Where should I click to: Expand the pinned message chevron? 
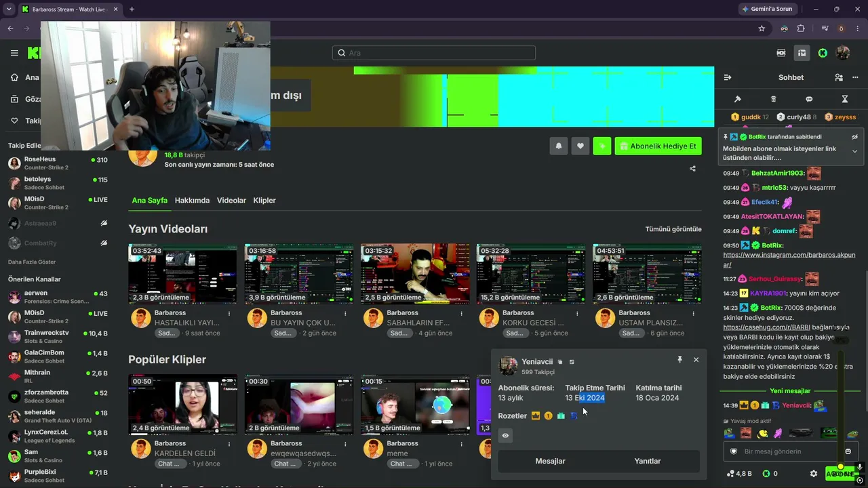(854, 150)
